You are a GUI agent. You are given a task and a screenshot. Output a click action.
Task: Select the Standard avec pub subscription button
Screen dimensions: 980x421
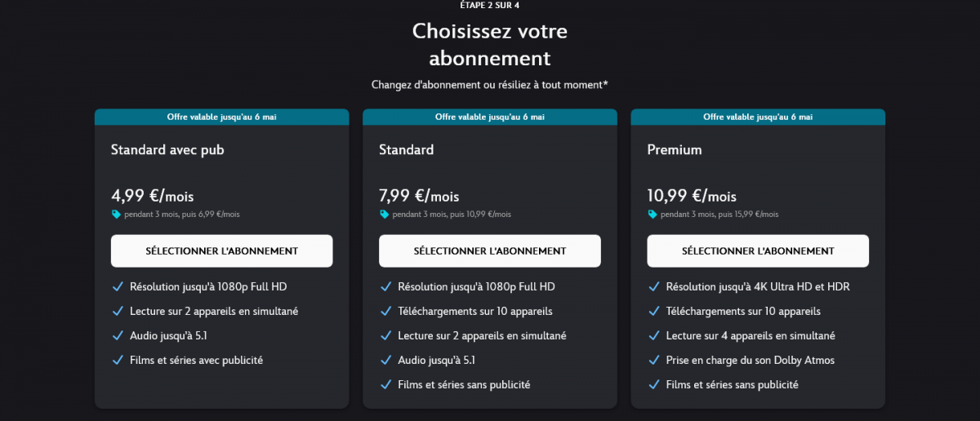(221, 250)
